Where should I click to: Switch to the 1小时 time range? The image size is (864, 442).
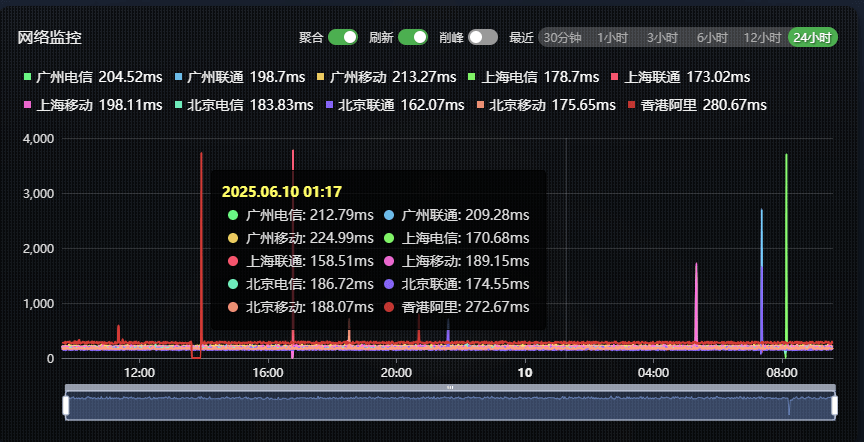[x=612, y=38]
